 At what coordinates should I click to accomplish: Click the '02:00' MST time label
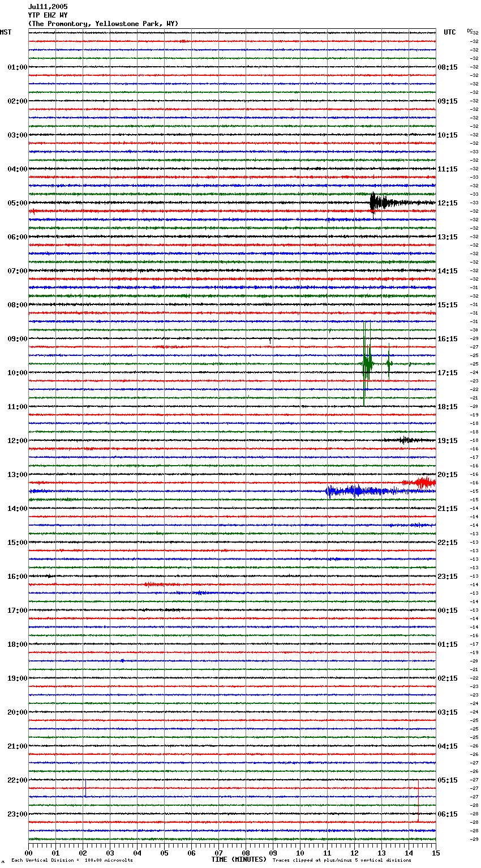18,101
